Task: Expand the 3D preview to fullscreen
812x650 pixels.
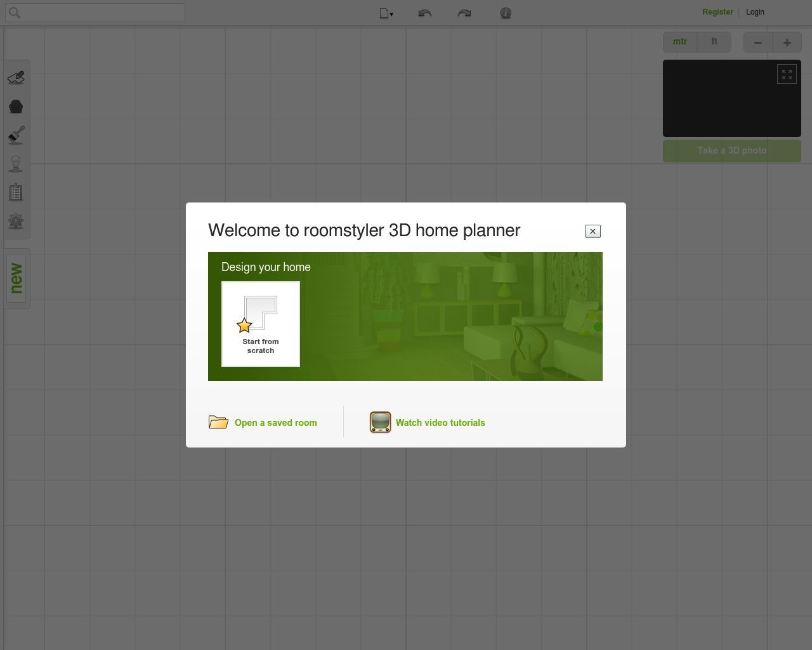Action: (787, 74)
